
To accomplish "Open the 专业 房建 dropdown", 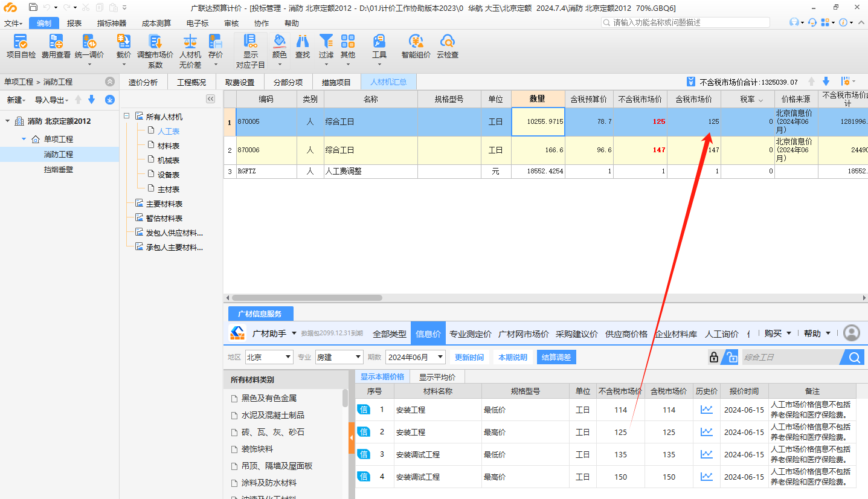I will pyautogui.click(x=339, y=357).
